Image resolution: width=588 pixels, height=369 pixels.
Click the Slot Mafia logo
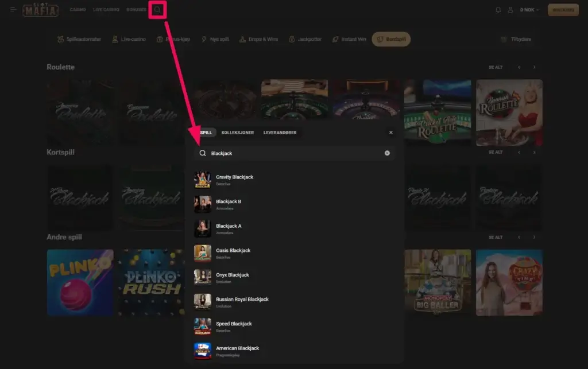[41, 10]
